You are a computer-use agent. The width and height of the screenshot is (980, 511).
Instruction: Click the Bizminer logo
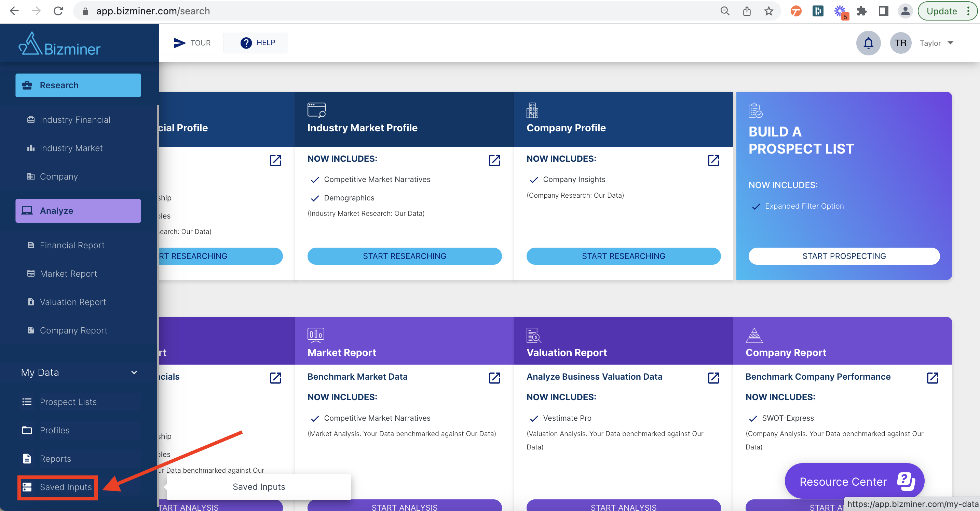[x=59, y=44]
